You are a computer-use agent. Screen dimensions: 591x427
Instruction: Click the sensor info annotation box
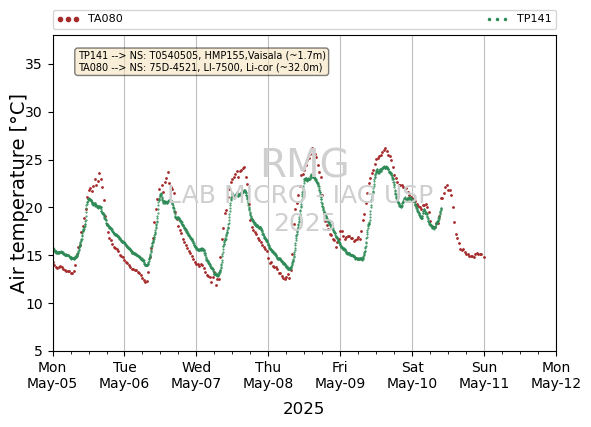(202, 61)
